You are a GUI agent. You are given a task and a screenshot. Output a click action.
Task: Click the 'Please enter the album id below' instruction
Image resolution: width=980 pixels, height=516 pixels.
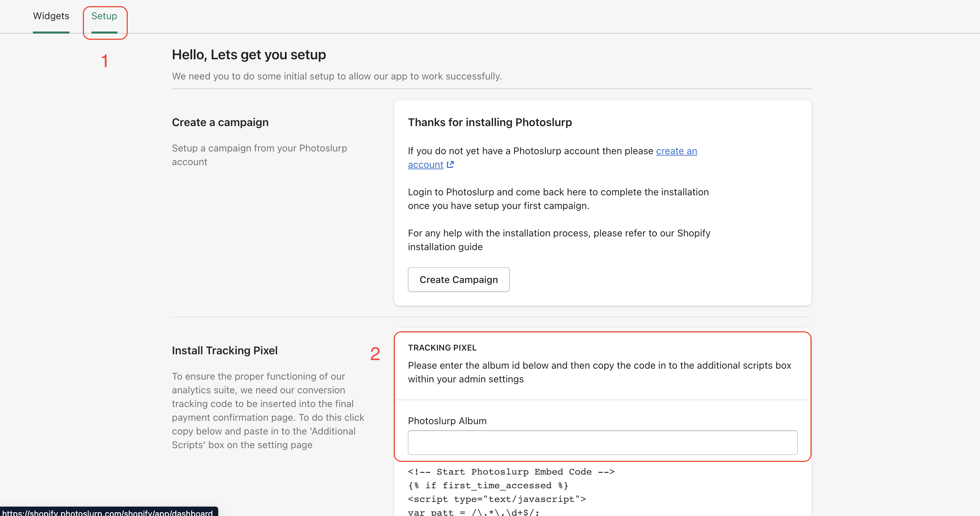[599, 372]
